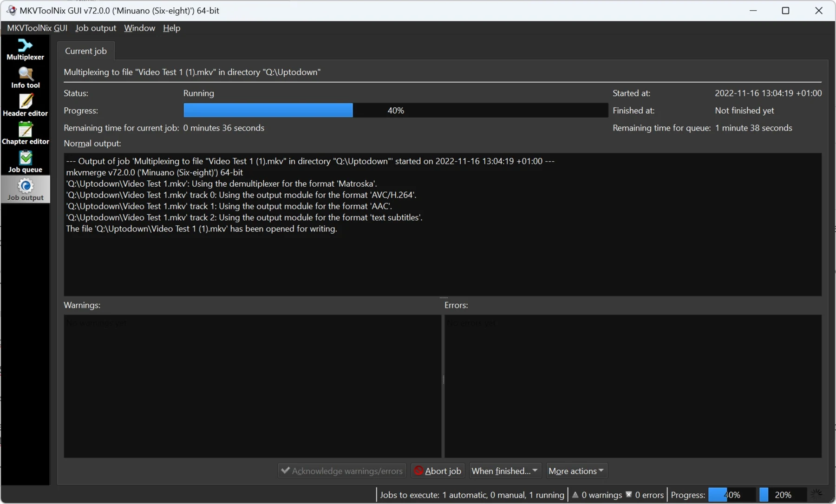The width and height of the screenshot is (836, 504).
Task: Click the spinning activity indicator in status bar
Action: (816, 494)
